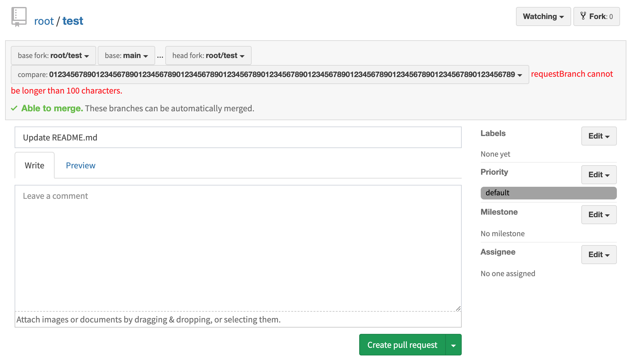
Task: Open the Assignee Edit dropdown
Action: (599, 255)
